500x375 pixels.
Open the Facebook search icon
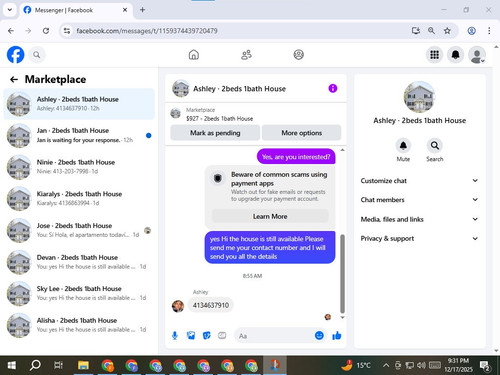(37, 55)
